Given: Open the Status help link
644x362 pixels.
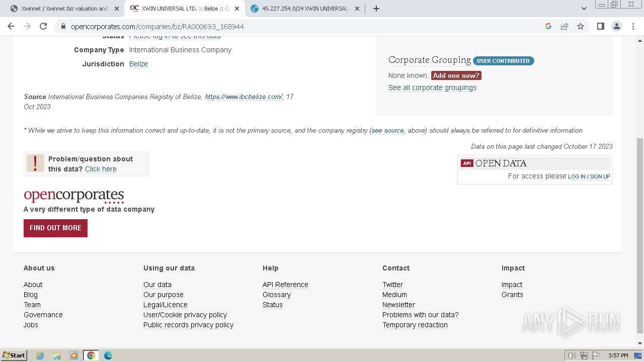Looking at the screenshot, I should tap(273, 305).
